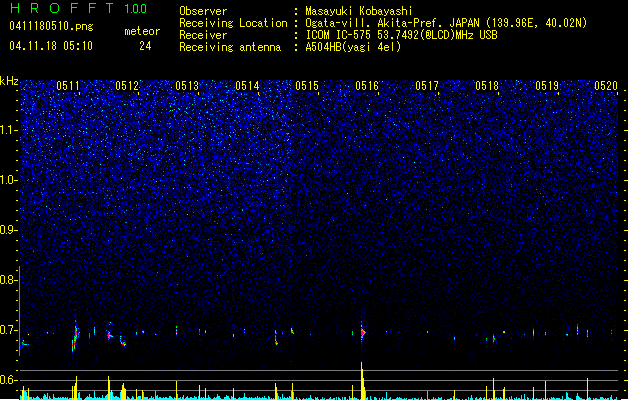Click the Receiver label
629x400 pixels.
tap(203, 35)
